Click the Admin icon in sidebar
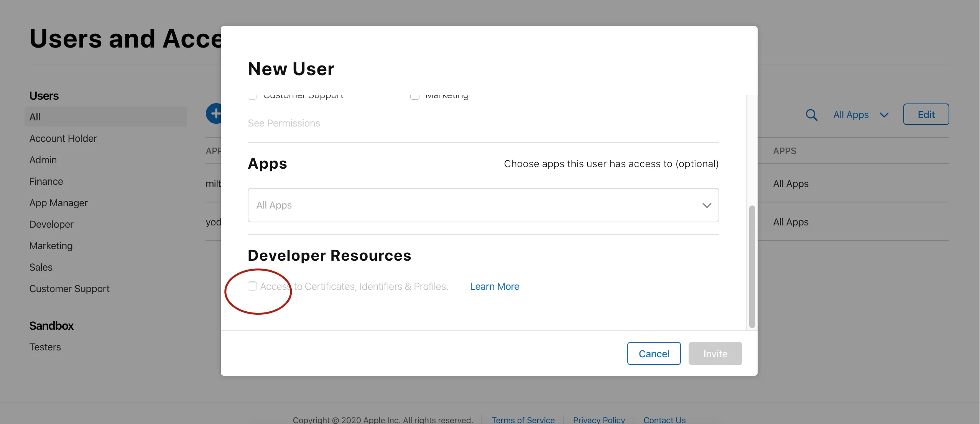 tap(43, 159)
